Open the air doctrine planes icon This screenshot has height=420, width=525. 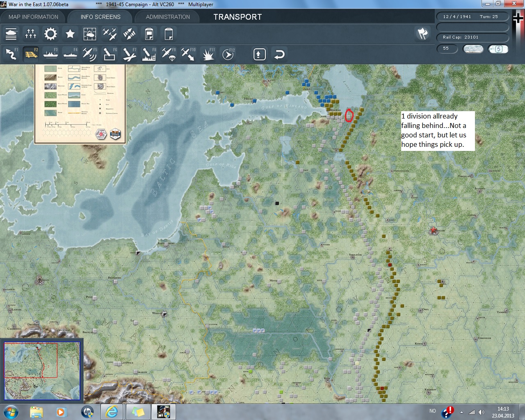(110, 34)
